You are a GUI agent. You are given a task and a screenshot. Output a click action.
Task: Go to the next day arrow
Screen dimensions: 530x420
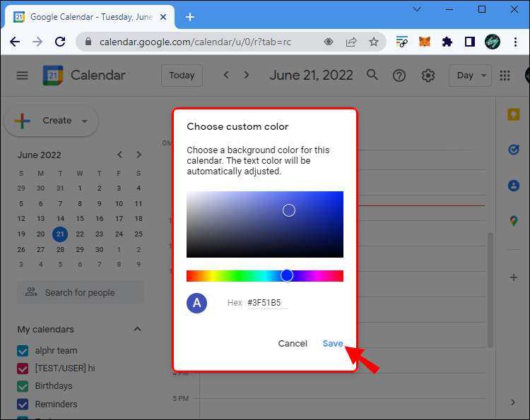[247, 75]
